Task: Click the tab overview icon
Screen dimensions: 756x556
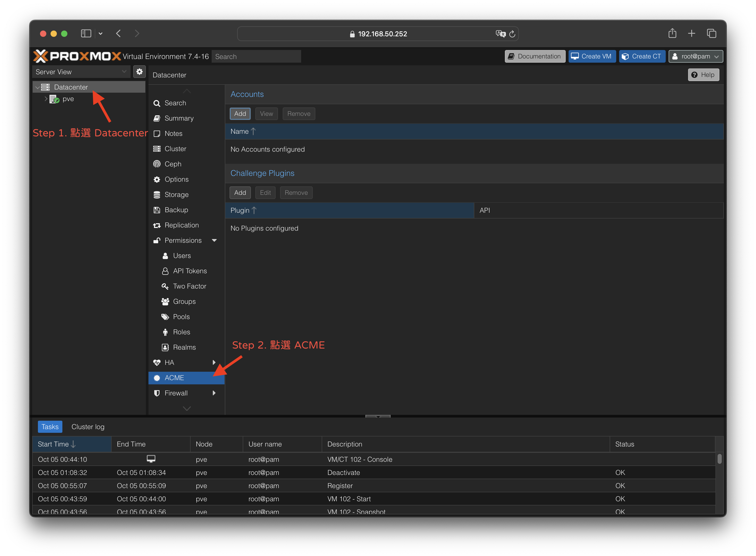Action: click(x=711, y=33)
